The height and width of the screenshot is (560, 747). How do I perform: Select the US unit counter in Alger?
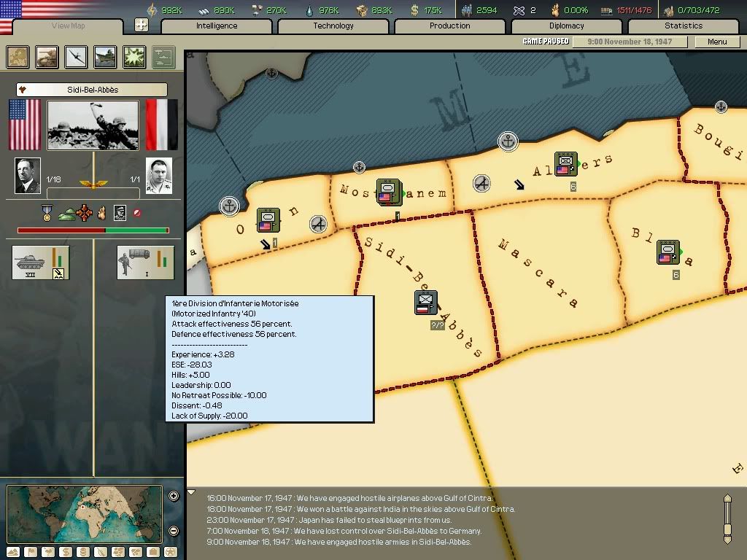565,163
